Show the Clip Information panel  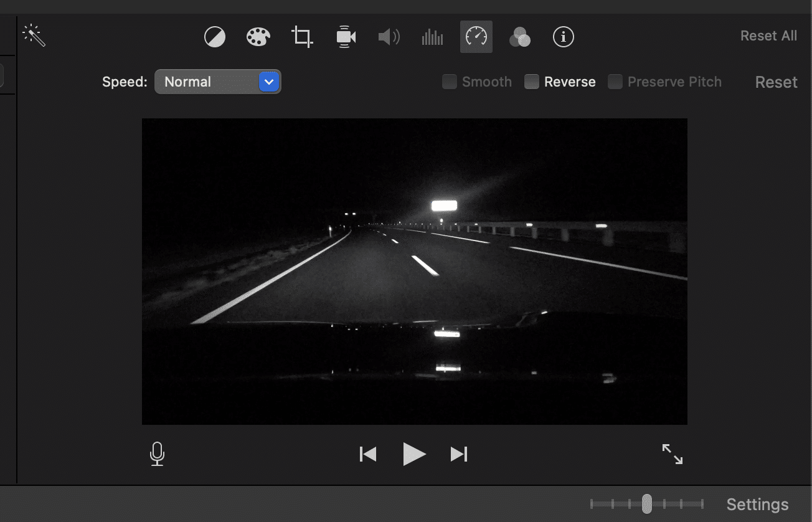563,37
